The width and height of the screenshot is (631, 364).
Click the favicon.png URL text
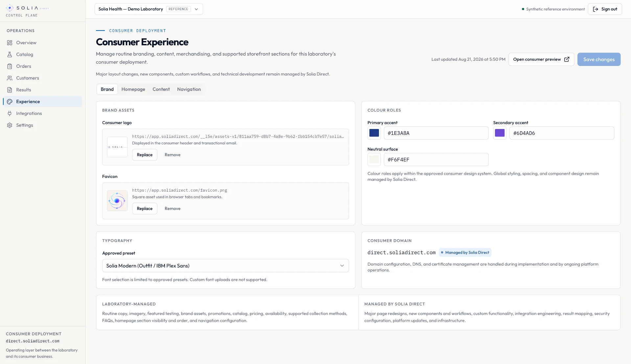tap(179, 190)
